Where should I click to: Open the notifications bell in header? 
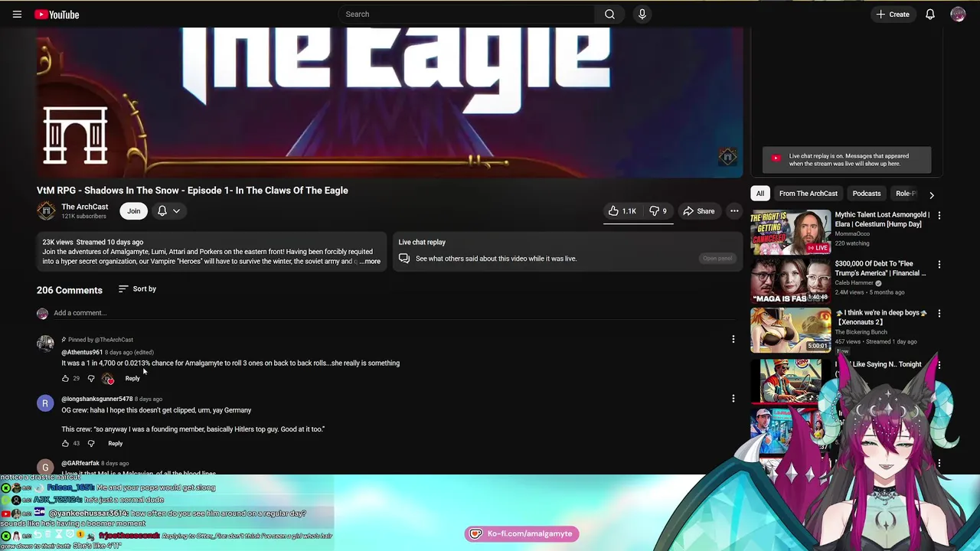pos(930,15)
